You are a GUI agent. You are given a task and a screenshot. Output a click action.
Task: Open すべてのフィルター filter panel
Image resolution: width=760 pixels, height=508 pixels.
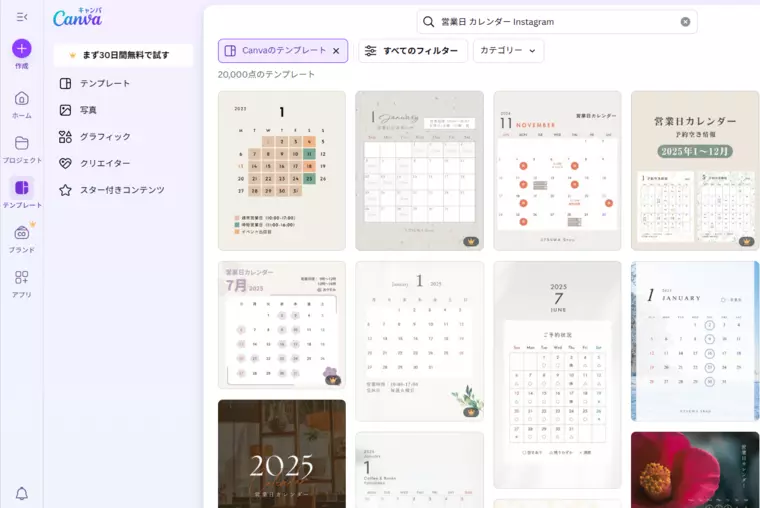point(412,51)
